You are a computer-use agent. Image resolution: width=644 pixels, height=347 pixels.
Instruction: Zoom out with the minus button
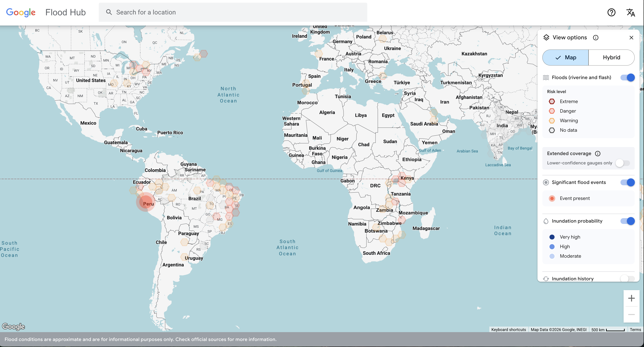point(631,315)
